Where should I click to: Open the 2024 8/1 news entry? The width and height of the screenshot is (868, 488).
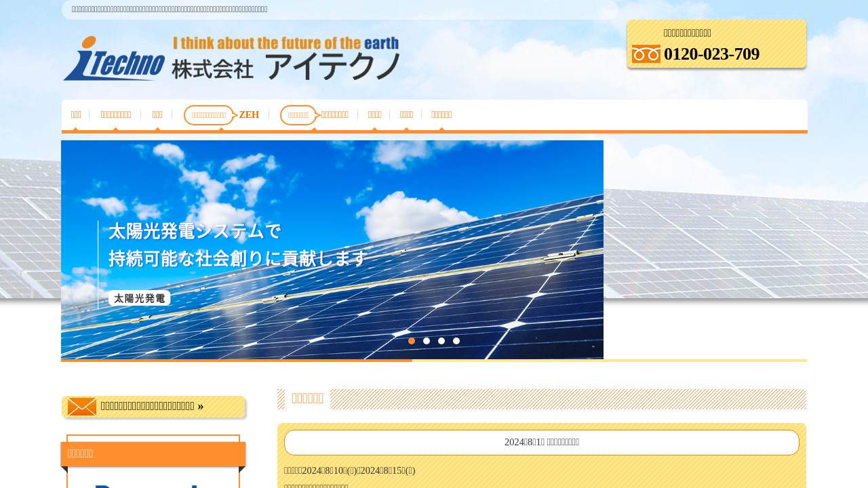point(541,443)
